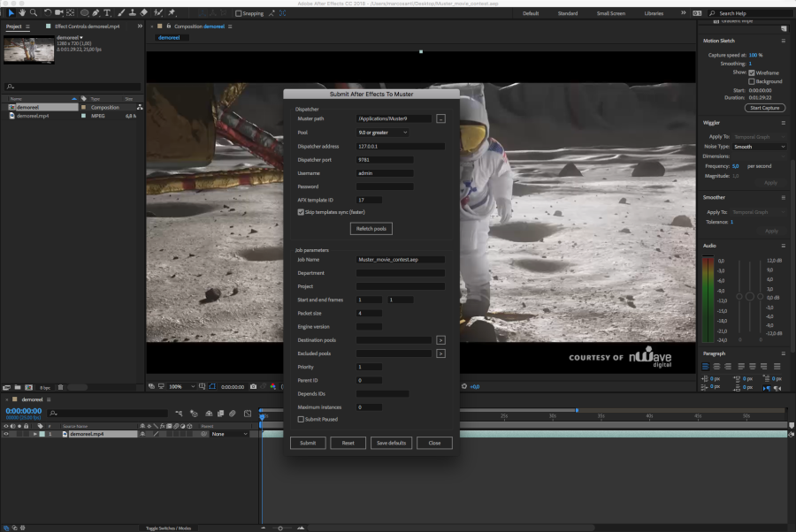Switch to the Default workspace
The image size is (796, 532).
pos(531,13)
